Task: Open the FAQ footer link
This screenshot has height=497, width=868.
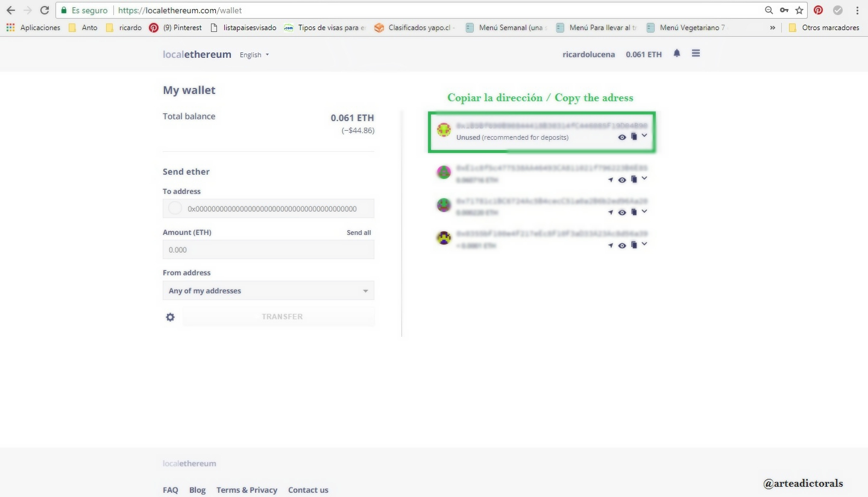Action: (171, 490)
